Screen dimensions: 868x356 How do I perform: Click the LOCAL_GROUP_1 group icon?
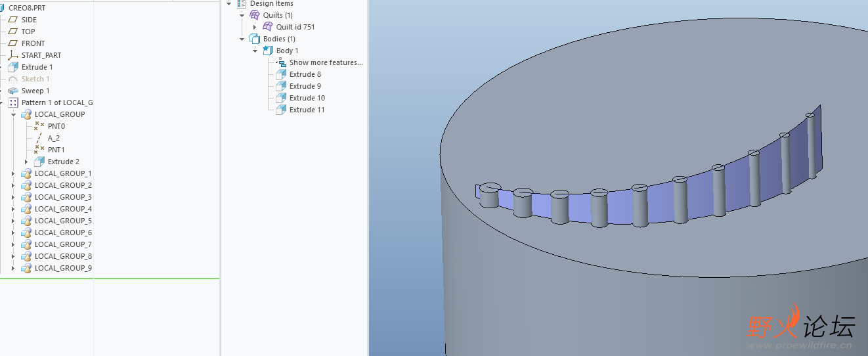pyautogui.click(x=26, y=173)
